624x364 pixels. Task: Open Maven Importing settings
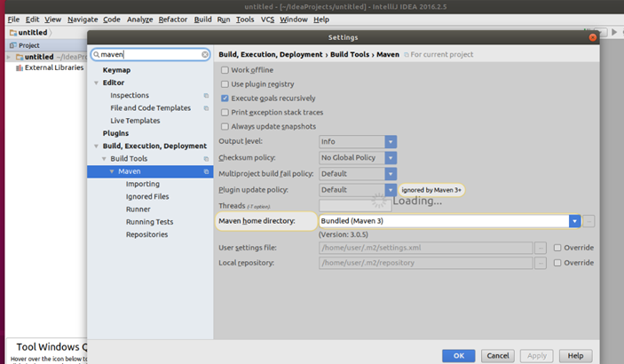[x=143, y=184]
